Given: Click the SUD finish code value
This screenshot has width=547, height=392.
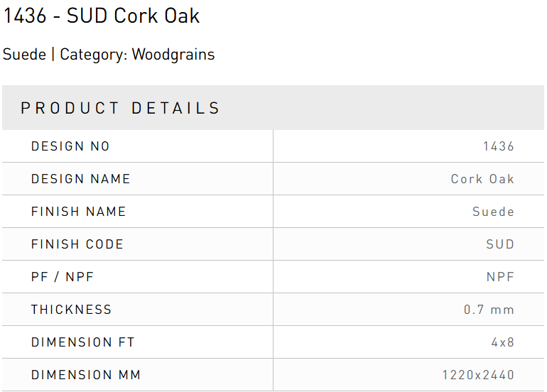Looking at the screenshot, I should [x=500, y=244].
